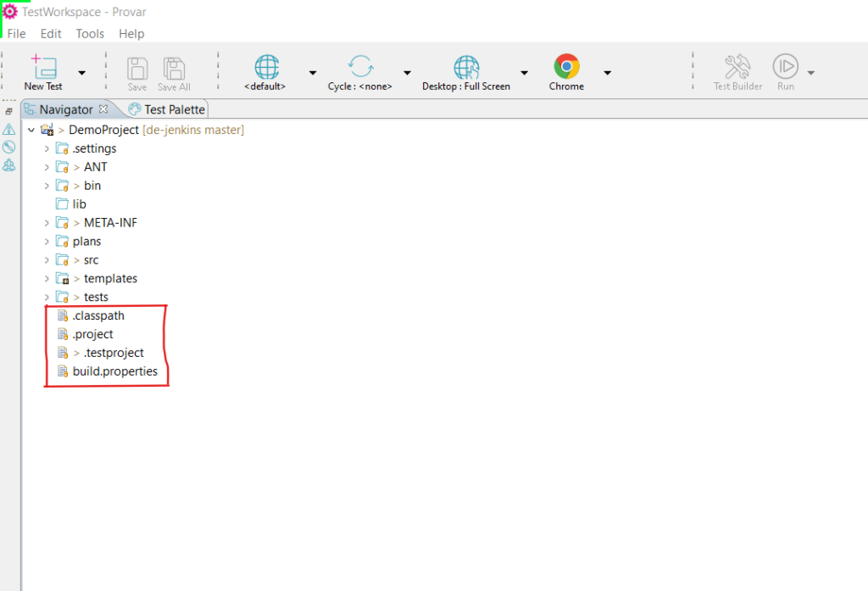
Task: Switch to the Navigator tab
Action: [x=66, y=109]
